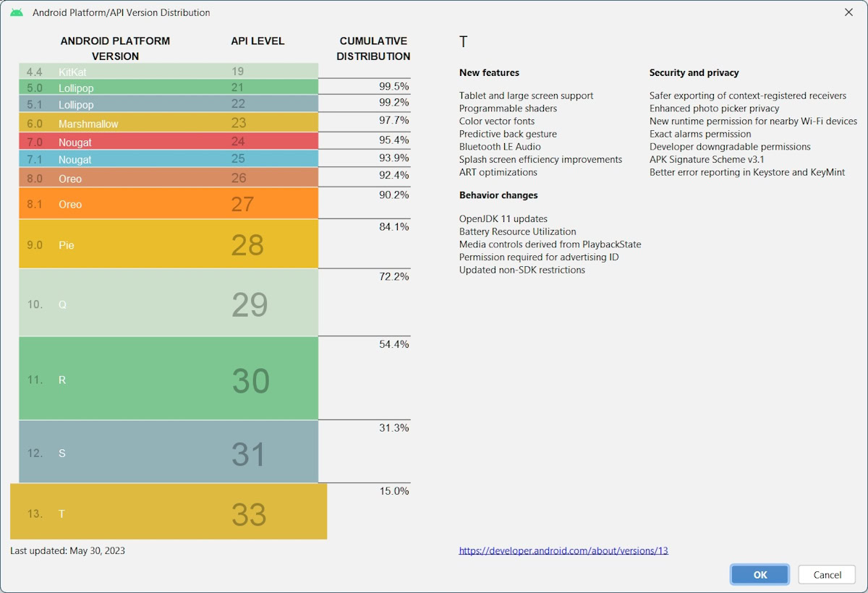Select the Android 11 R row

[x=166, y=378]
